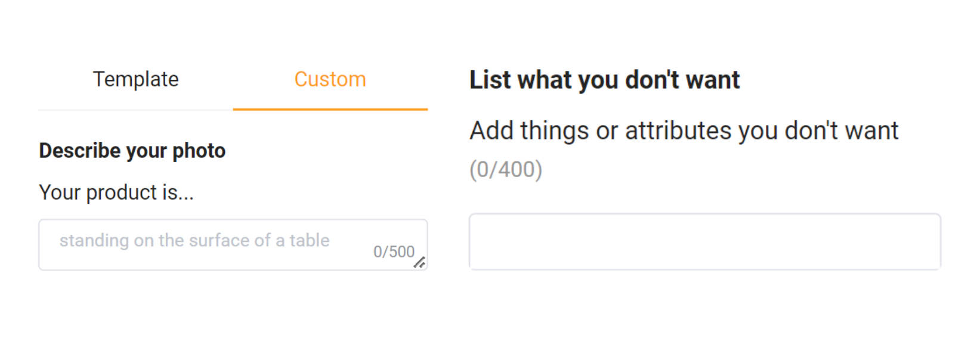Click the Custom tab label text

tap(329, 79)
